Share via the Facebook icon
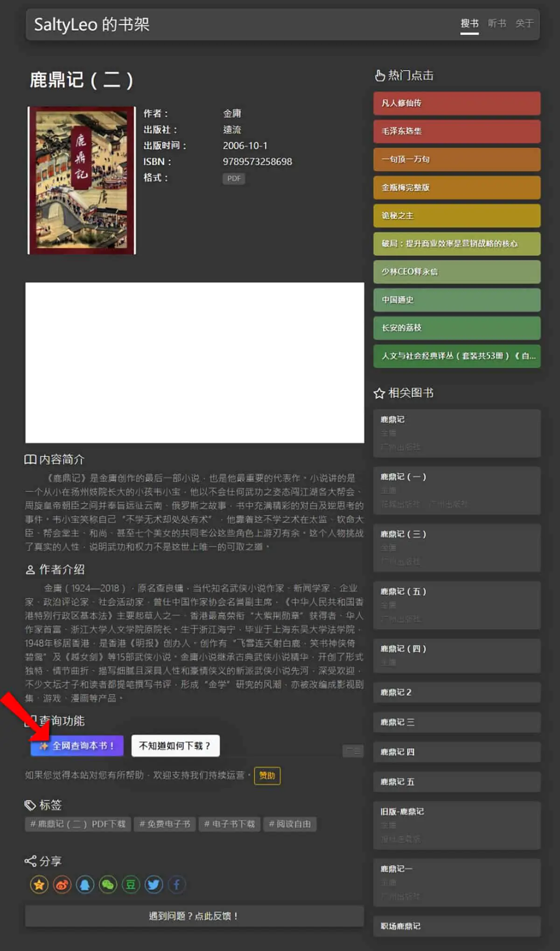Viewport: 560px width, 951px height. click(176, 884)
